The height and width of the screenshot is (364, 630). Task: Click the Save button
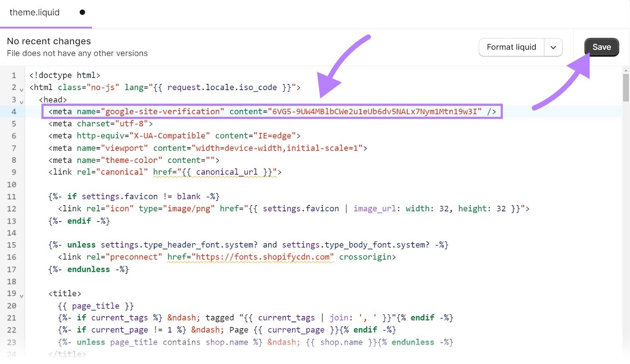coord(601,47)
